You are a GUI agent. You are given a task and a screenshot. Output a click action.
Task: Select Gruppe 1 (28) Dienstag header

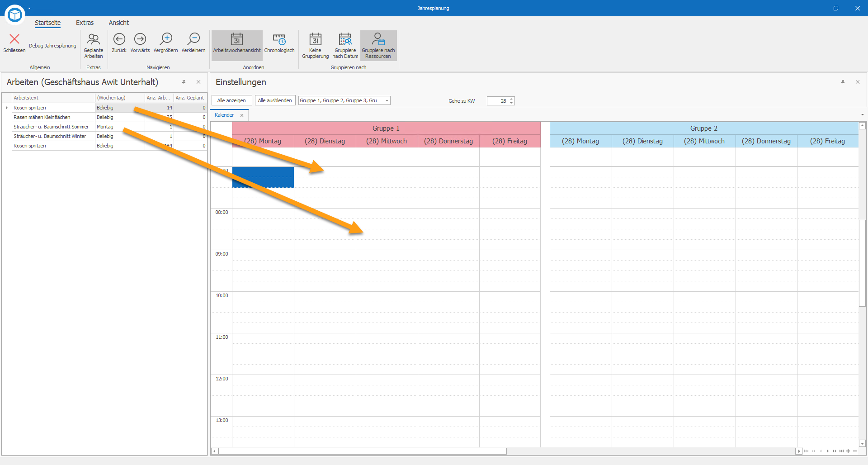pyautogui.click(x=325, y=141)
